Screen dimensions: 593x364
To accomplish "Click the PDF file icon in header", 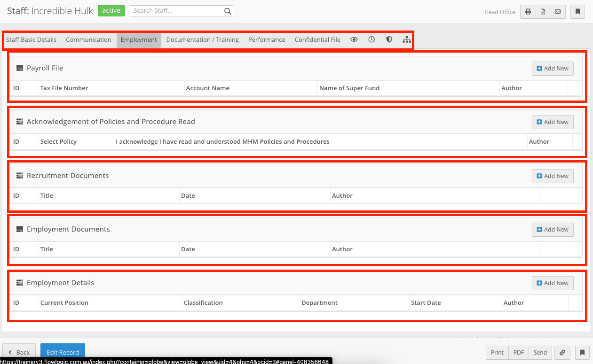I will tap(543, 12).
